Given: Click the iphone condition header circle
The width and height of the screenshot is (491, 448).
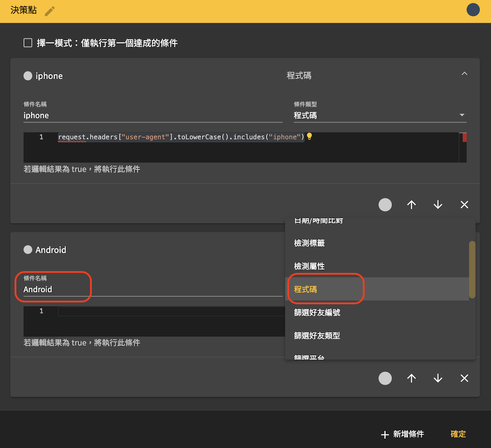Looking at the screenshot, I should 28,76.
